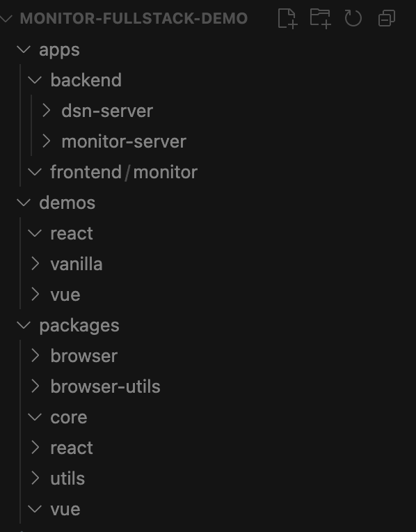Collapse the apps folder chevron
416x532 pixels.
24,50
